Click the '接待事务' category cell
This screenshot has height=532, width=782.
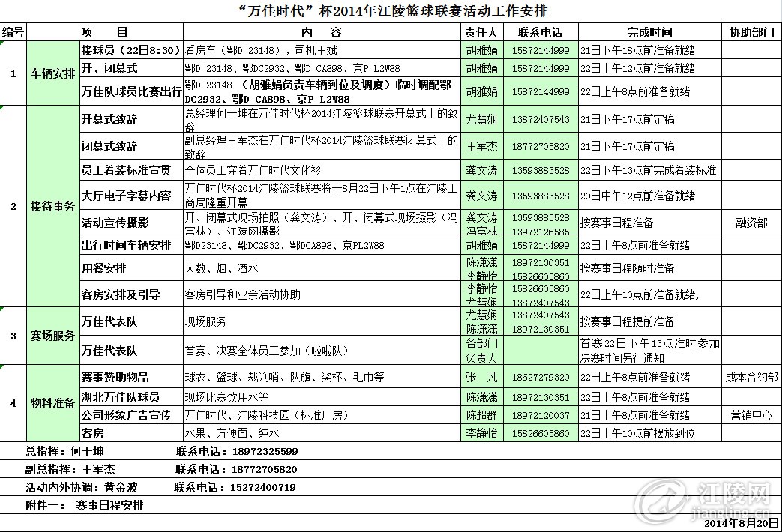[x=53, y=206]
